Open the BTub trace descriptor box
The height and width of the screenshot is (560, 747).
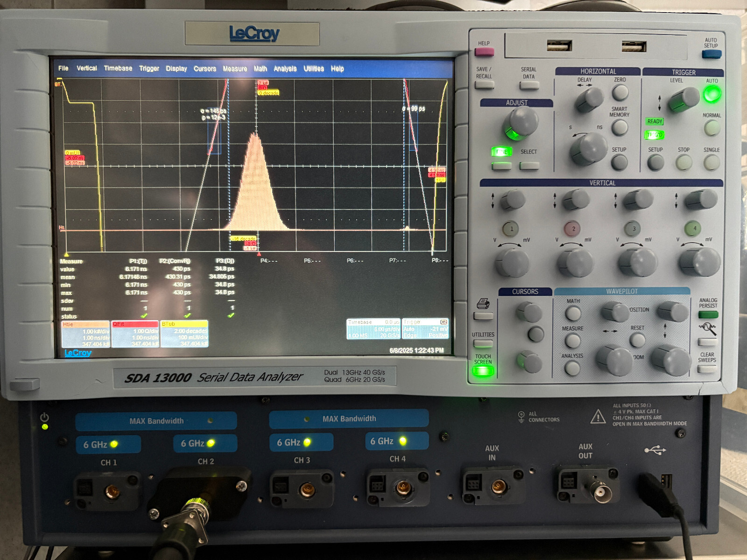184,334
